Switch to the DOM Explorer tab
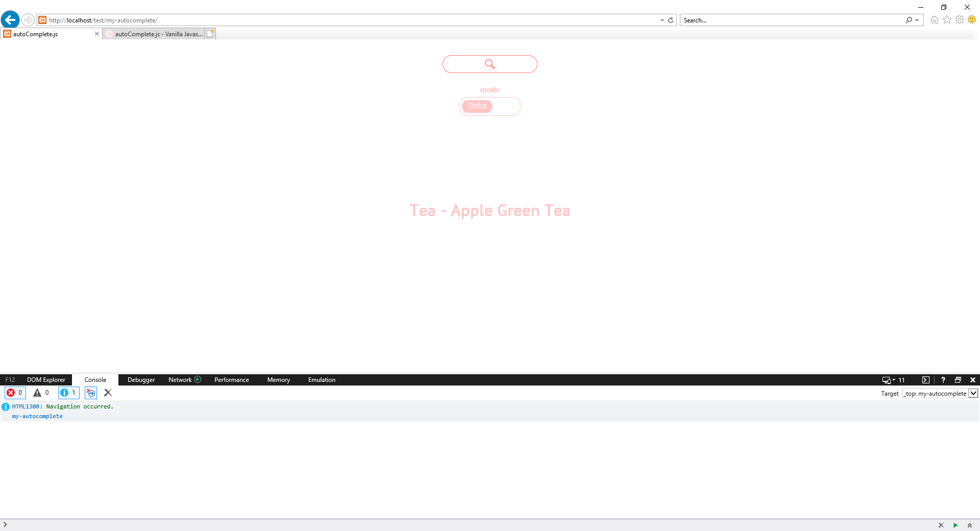980x531 pixels. pyautogui.click(x=46, y=380)
